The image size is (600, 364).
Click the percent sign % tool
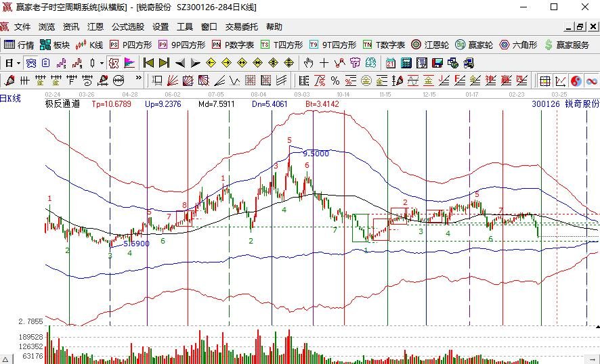[x=335, y=81]
